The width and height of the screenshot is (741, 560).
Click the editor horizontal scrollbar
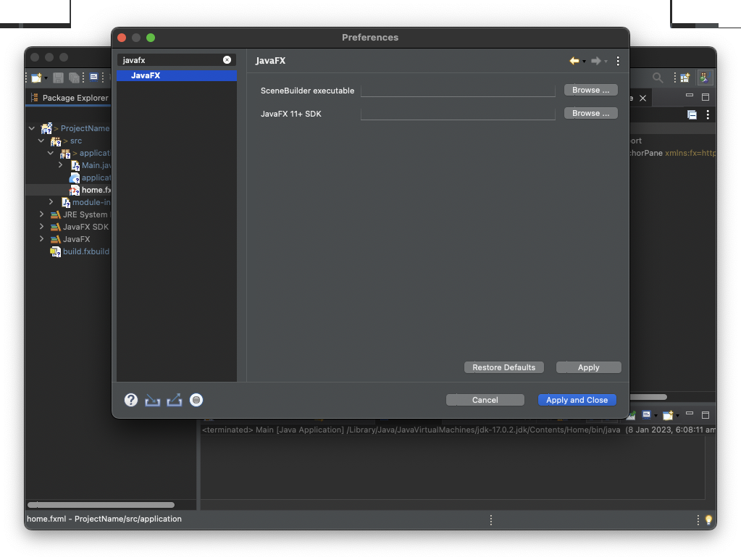(x=648, y=397)
